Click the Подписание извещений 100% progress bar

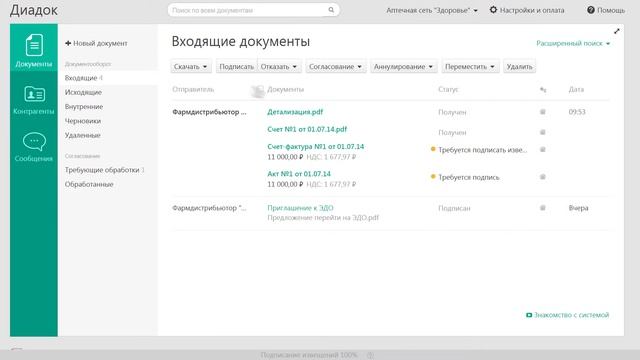[x=309, y=355]
